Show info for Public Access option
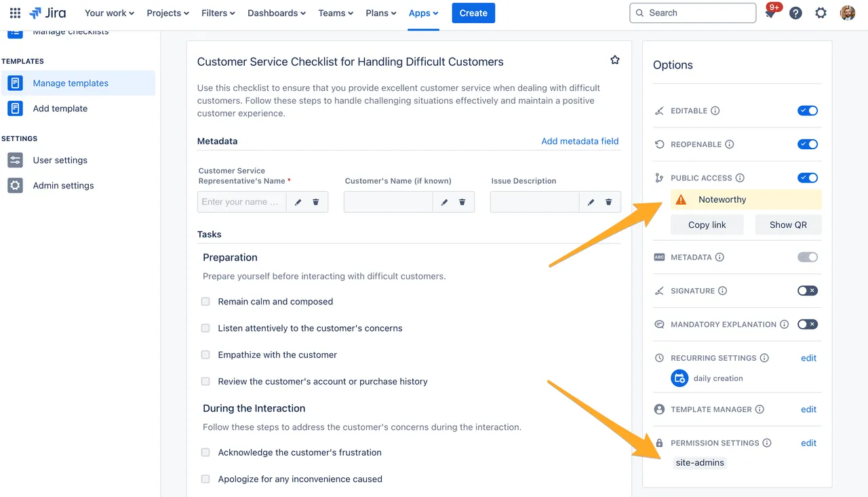This screenshot has width=868, height=497. click(x=740, y=178)
